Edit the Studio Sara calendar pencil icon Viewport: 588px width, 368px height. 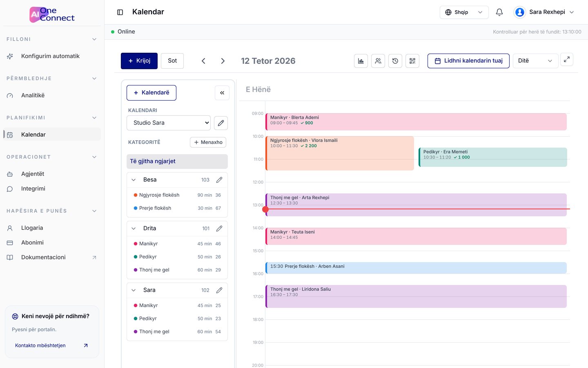(x=221, y=123)
